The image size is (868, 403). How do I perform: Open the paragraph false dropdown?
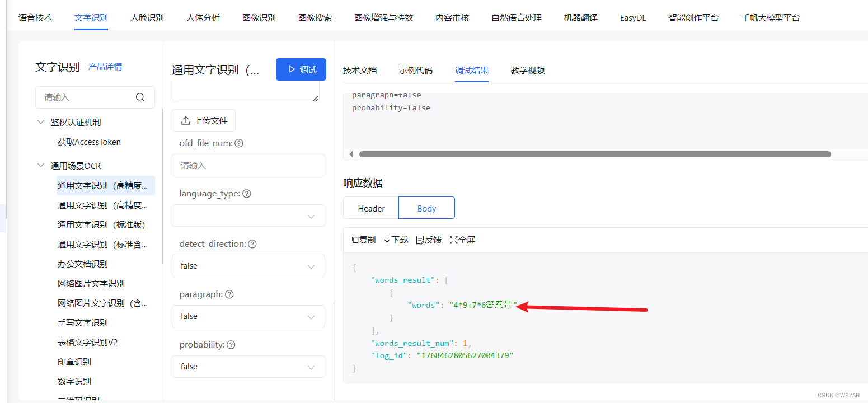tap(248, 316)
